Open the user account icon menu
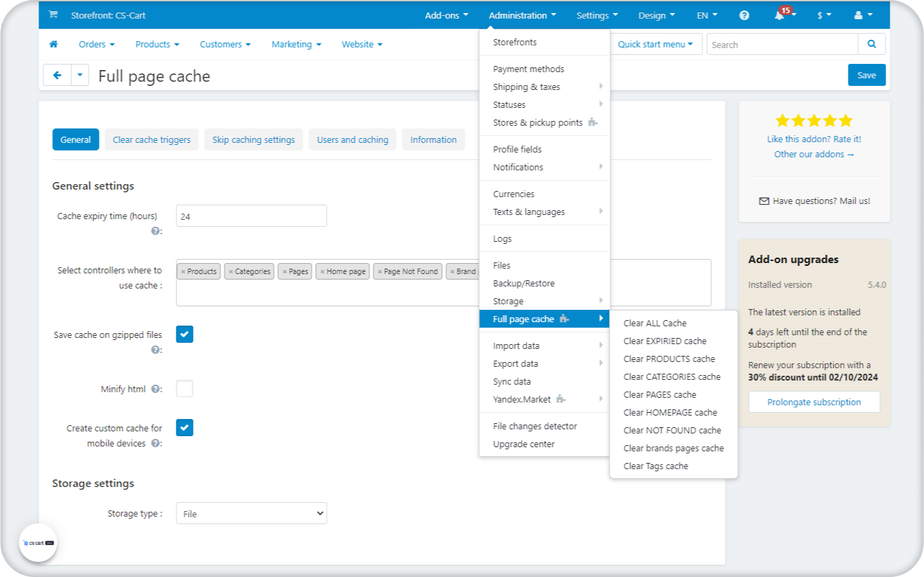Viewport: 924px width, 577px height. (x=864, y=15)
